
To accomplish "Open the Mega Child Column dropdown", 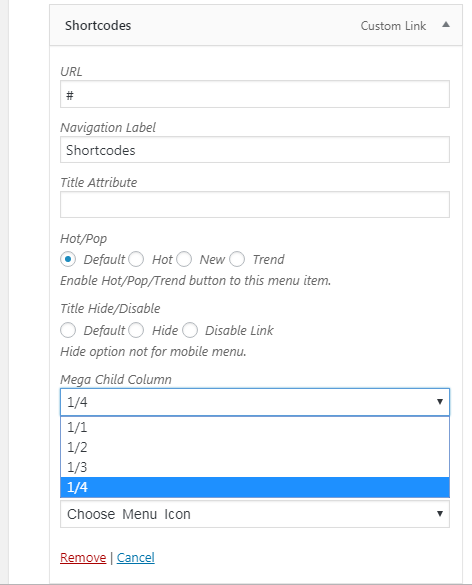I will tap(255, 402).
